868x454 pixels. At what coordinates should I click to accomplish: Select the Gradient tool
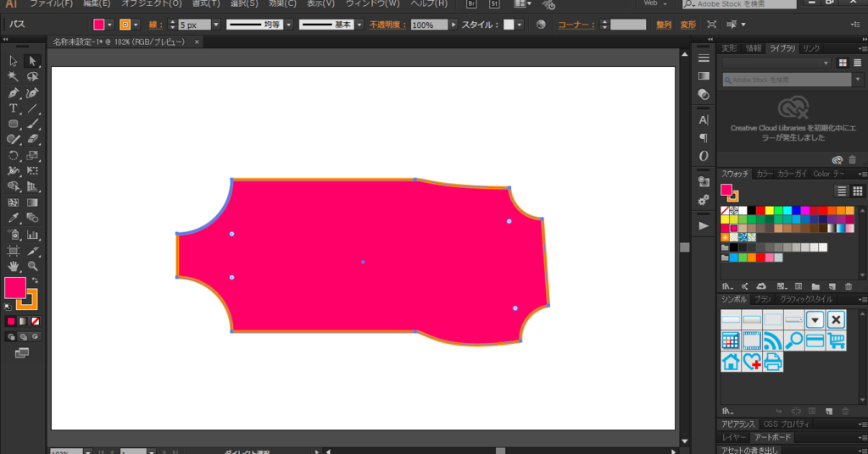[32, 202]
